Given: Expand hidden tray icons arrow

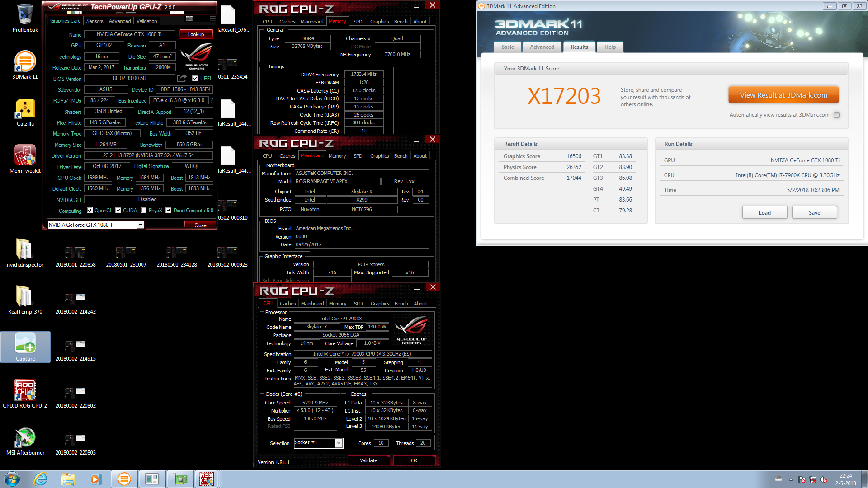Looking at the screenshot, I should click(791, 479).
